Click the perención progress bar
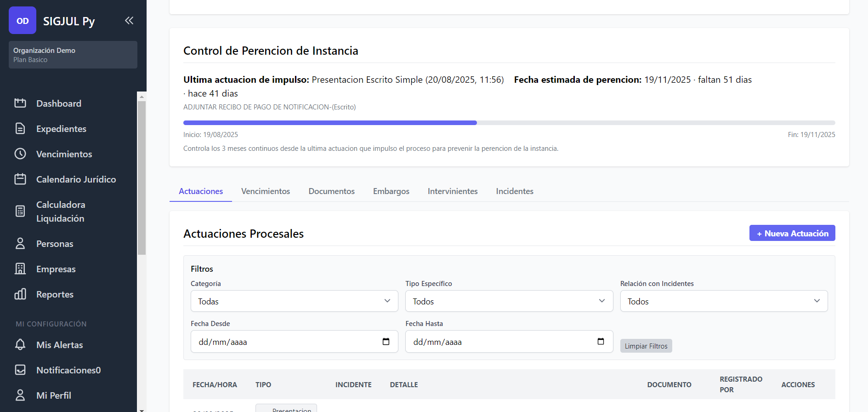 [509, 123]
